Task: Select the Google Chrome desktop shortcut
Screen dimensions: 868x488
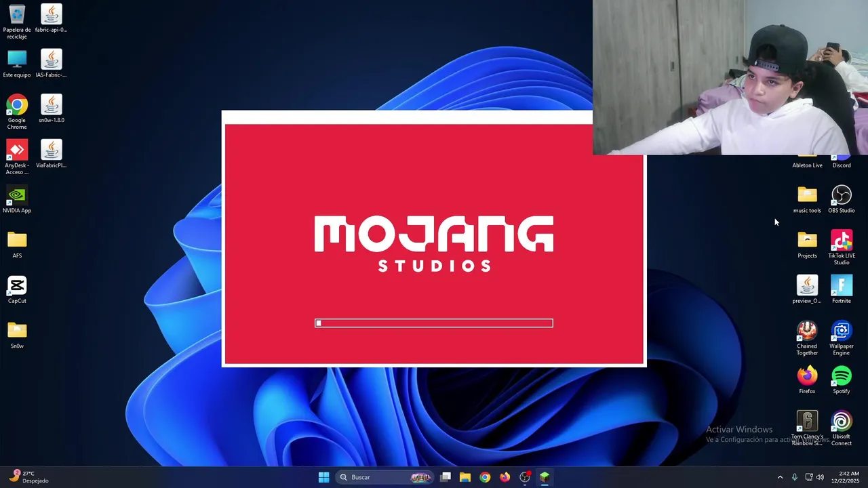Action: pos(17,112)
